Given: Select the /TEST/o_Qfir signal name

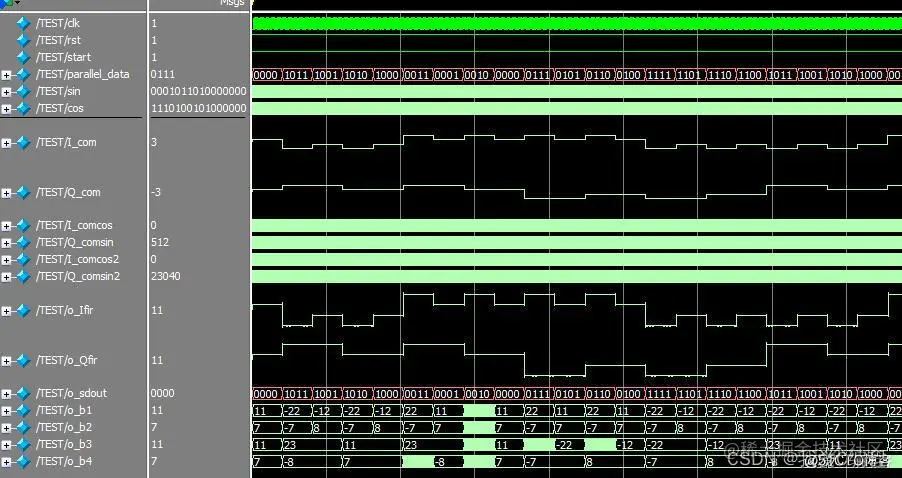Looking at the screenshot, I should tap(67, 360).
